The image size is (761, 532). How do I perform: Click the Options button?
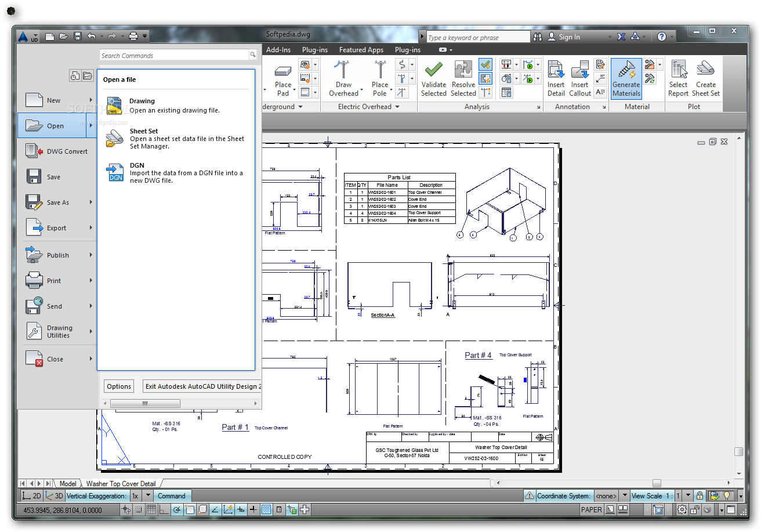[119, 386]
